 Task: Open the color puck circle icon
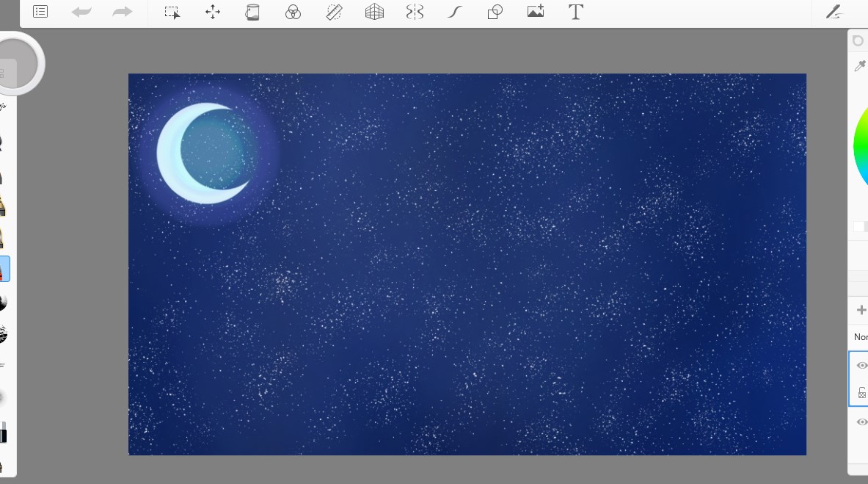[858, 41]
